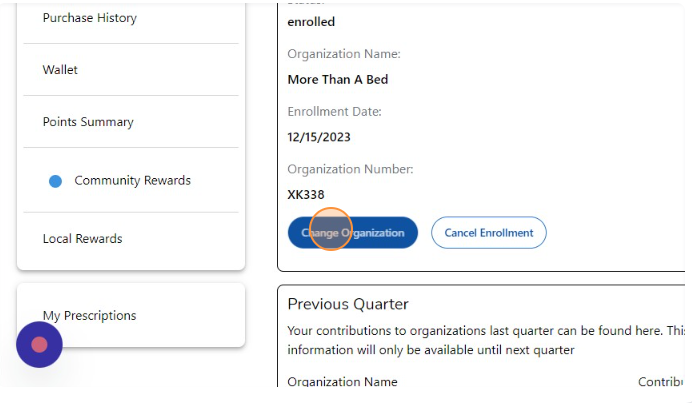Screen dimensions: 692x403
Task: Click the Cancel Enrollment button
Action: [x=488, y=233]
